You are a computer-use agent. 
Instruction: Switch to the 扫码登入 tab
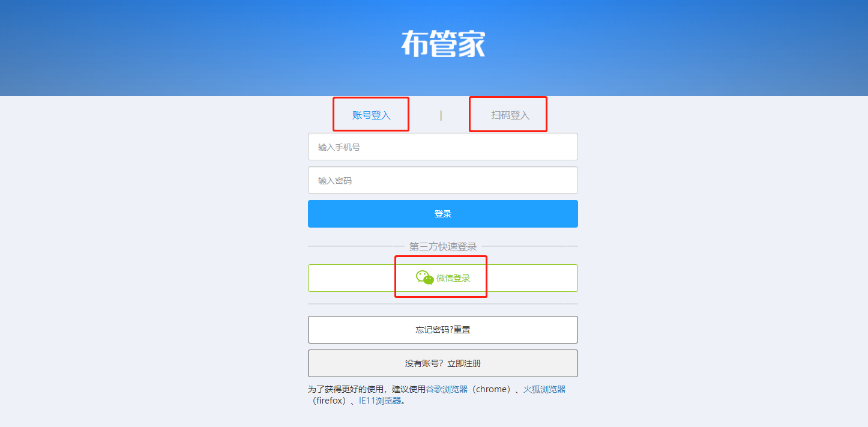click(x=510, y=115)
